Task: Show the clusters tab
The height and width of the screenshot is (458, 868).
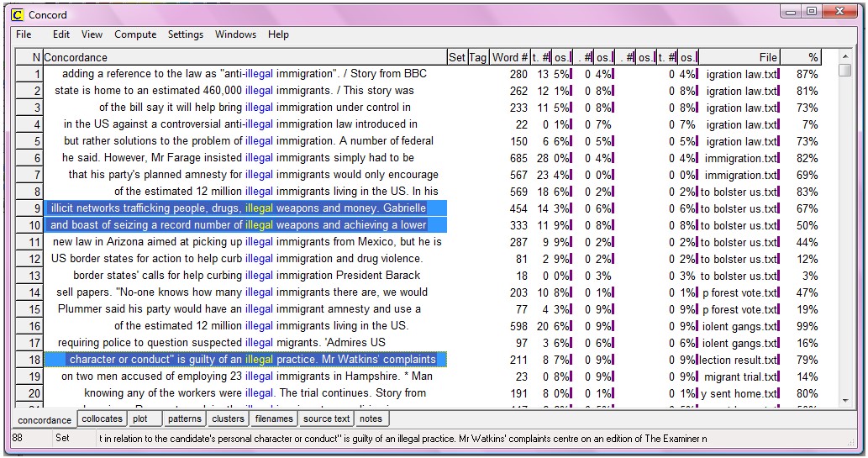Action: [228, 419]
